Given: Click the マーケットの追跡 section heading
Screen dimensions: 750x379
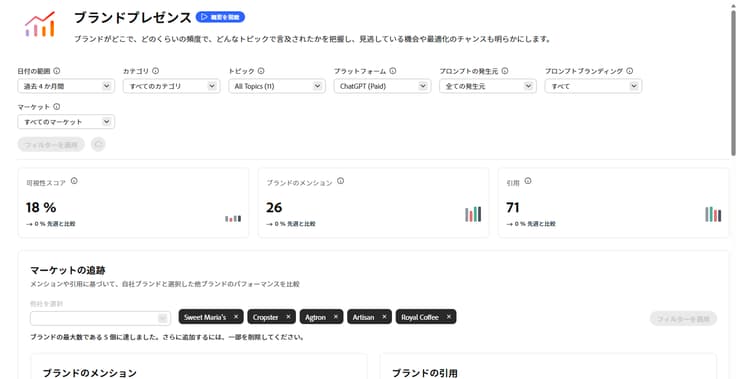Looking at the screenshot, I should pyautogui.click(x=68, y=270).
